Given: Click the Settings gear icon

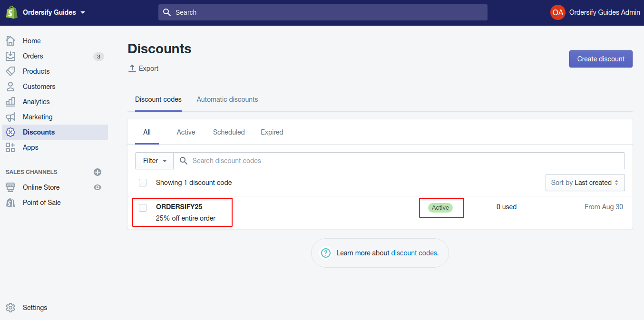Looking at the screenshot, I should tap(10, 308).
